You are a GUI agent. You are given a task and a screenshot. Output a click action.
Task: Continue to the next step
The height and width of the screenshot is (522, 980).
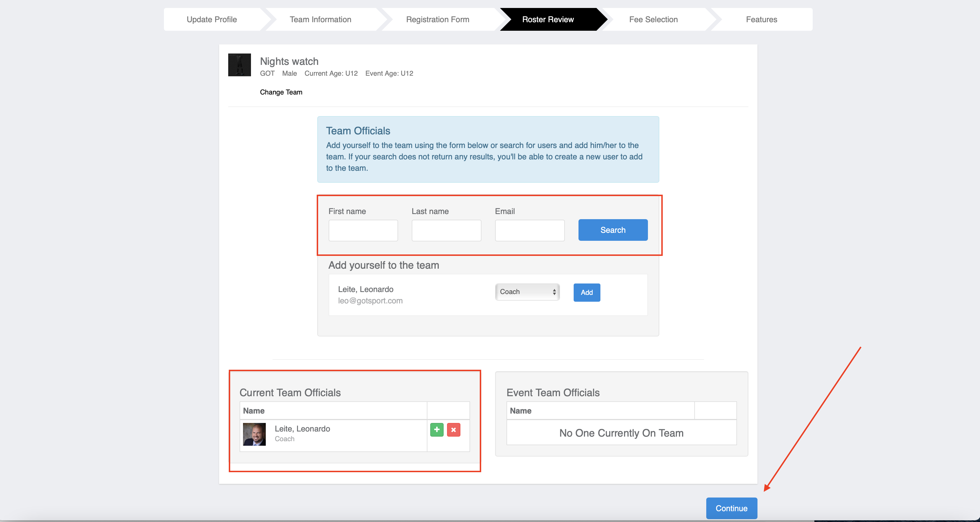click(731, 508)
